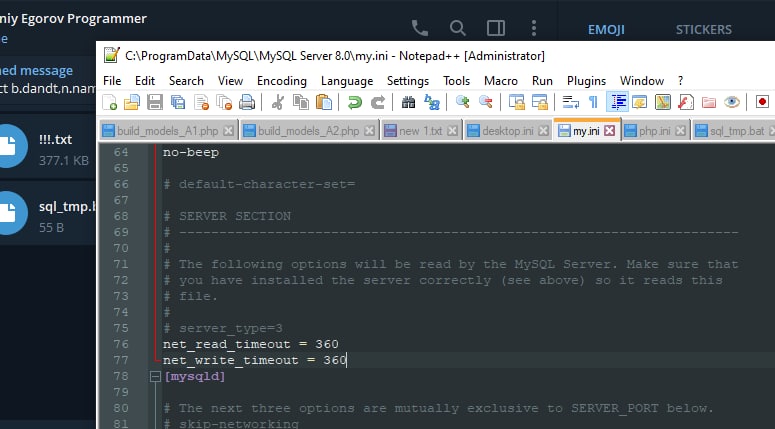Create a new document in Notepad++

tap(109, 102)
